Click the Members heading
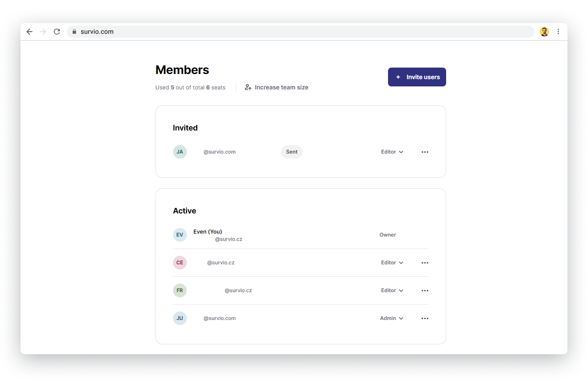This screenshot has height=385, width=588. click(182, 70)
